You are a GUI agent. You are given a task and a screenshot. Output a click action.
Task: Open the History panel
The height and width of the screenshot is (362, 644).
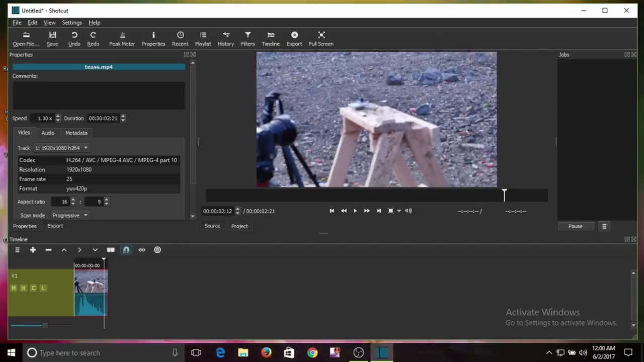[x=226, y=39]
